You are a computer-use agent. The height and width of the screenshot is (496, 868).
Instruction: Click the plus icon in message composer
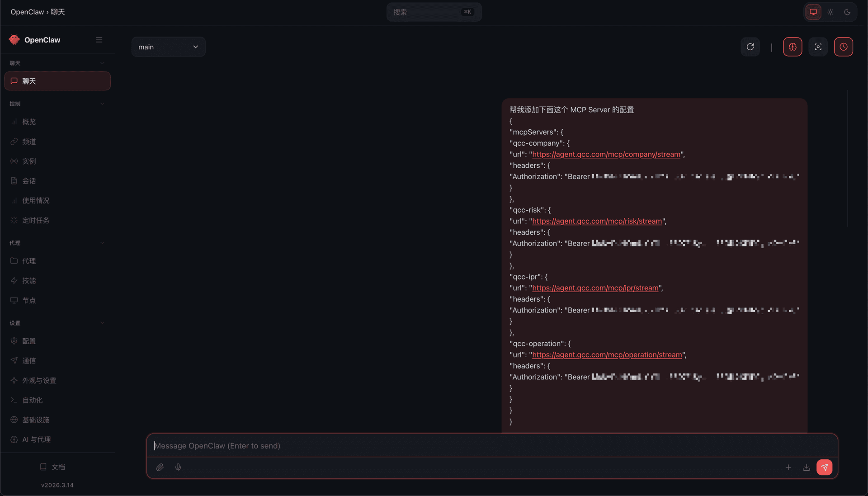point(788,468)
